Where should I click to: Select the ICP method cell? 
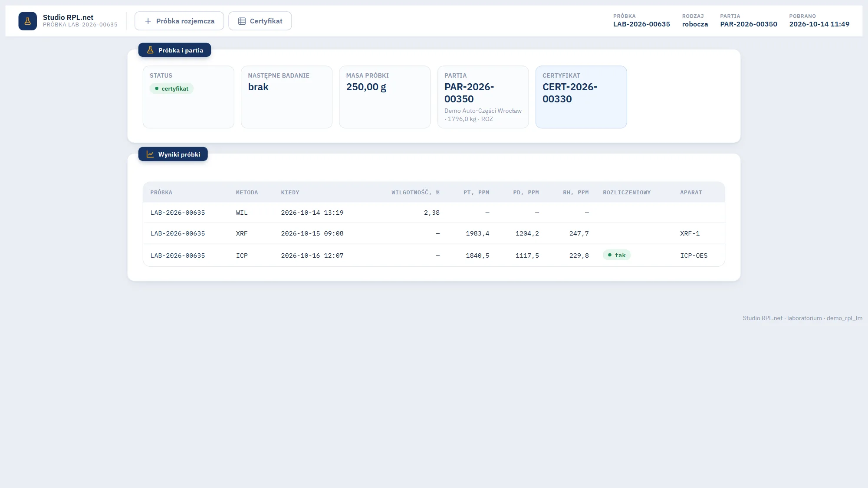click(x=242, y=255)
